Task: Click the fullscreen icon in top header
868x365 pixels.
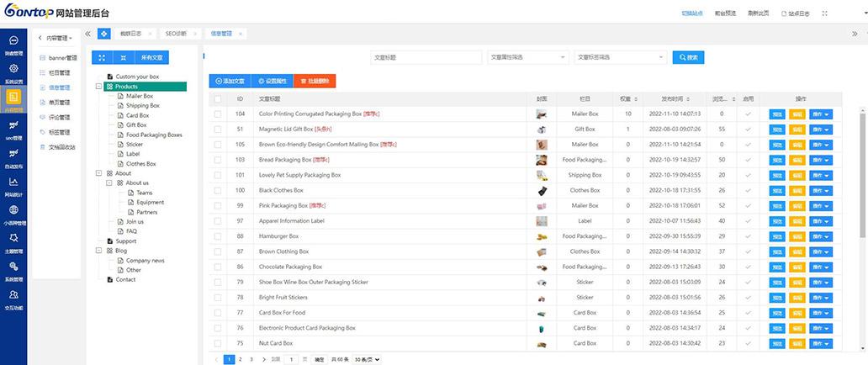Action: [x=823, y=13]
